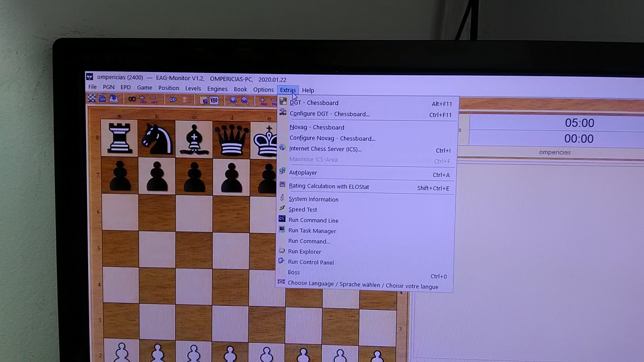Close the open Extras menu
This screenshot has height=362, width=644.
[x=288, y=90]
